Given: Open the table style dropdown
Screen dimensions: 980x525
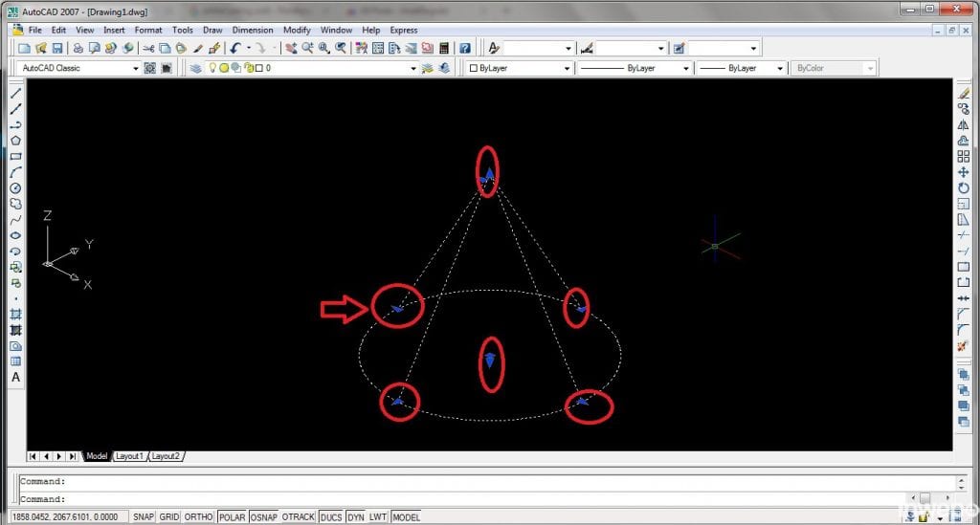Looking at the screenshot, I should tap(724, 48).
